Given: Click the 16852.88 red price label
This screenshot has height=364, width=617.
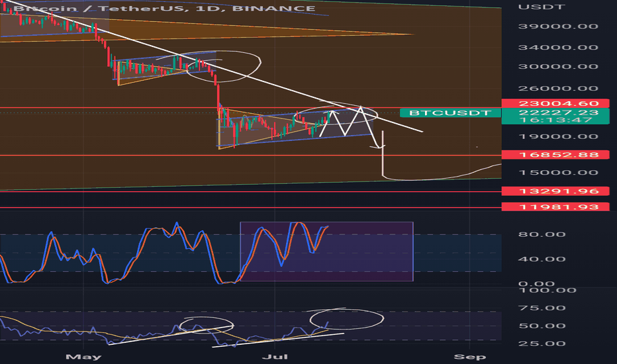Looking at the screenshot, I should [555, 155].
